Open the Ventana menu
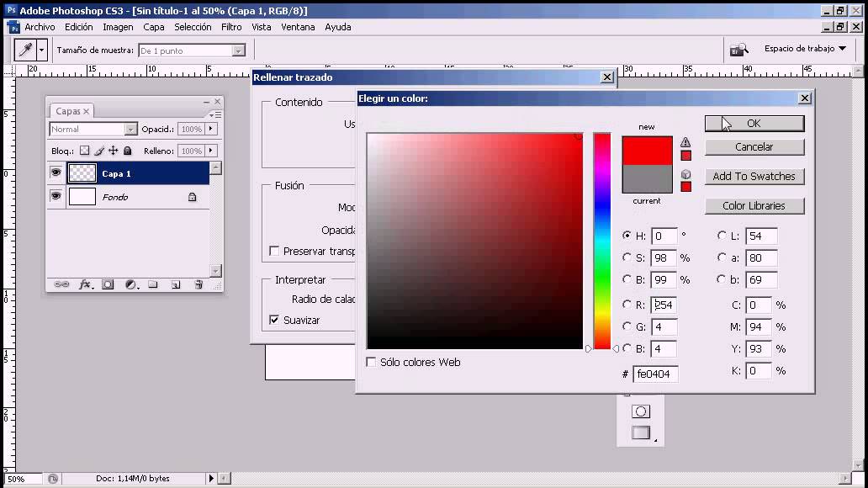Viewport: 868px width, 488px height. [x=298, y=27]
